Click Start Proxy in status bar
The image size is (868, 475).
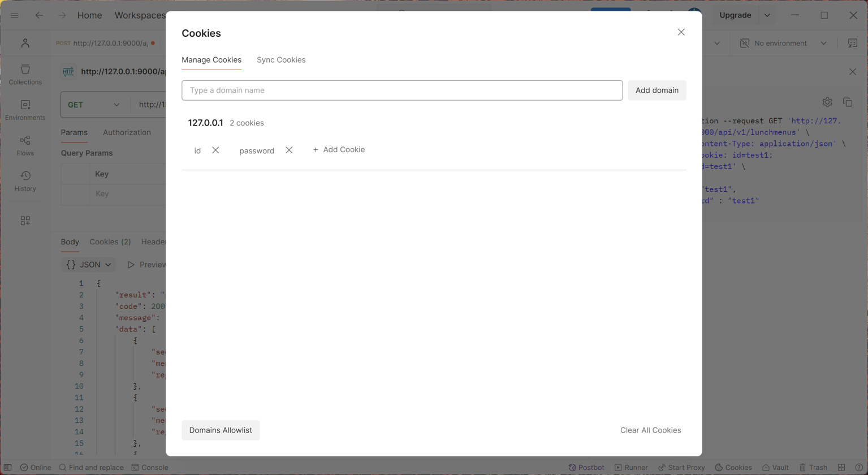tap(681, 468)
